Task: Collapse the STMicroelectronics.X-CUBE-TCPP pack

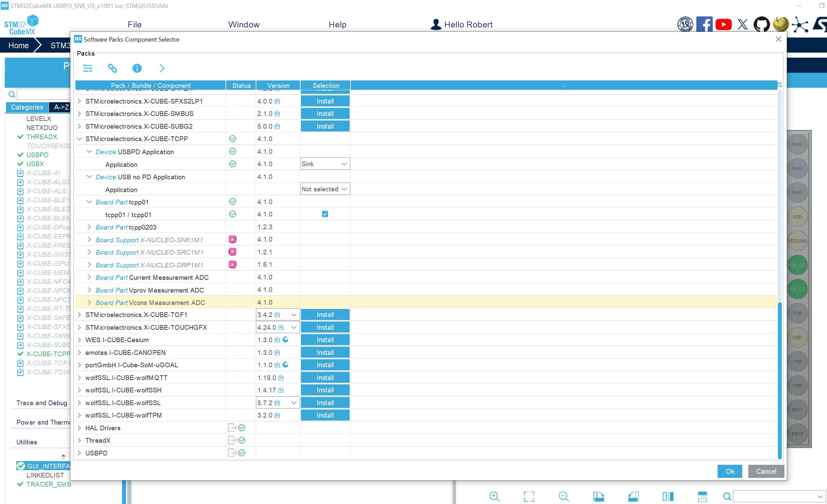Action: (x=79, y=139)
